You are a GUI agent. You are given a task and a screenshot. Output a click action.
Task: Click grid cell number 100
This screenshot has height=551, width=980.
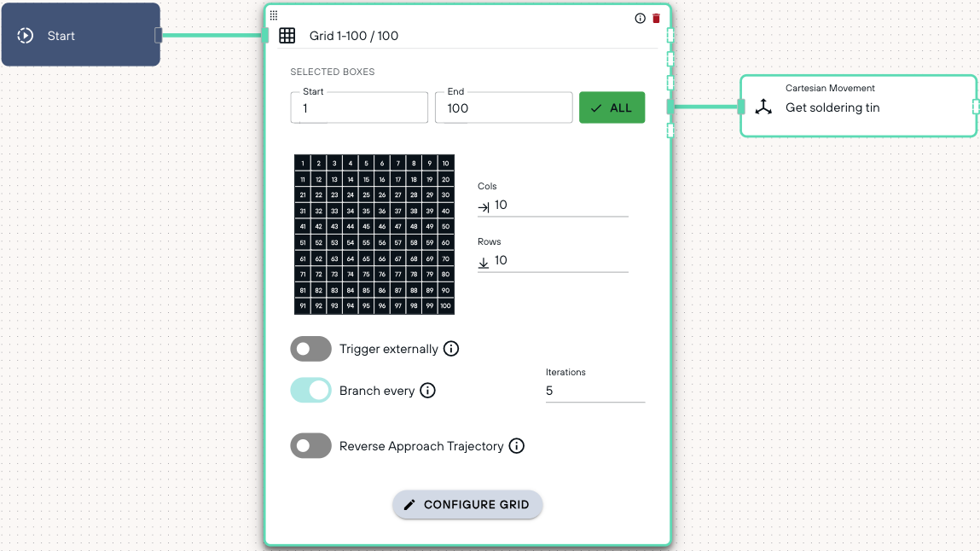445,306
